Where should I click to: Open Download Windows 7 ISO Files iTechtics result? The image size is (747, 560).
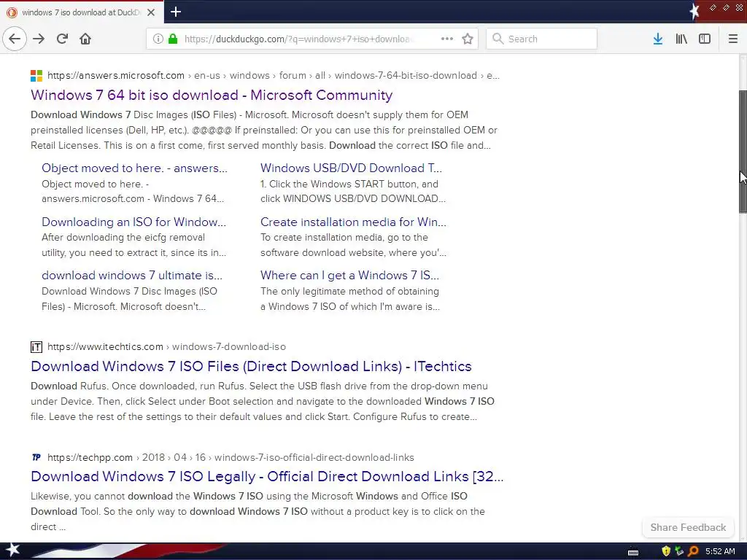[x=251, y=366]
